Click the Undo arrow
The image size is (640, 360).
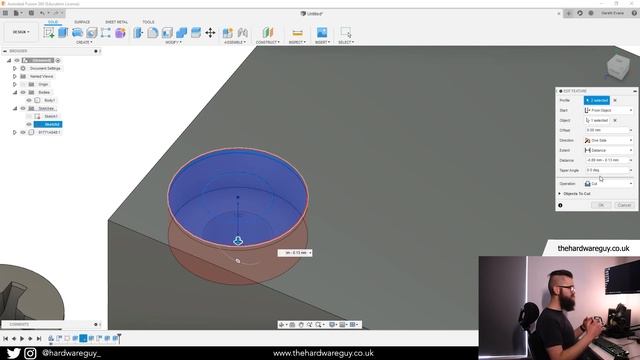[42, 13]
